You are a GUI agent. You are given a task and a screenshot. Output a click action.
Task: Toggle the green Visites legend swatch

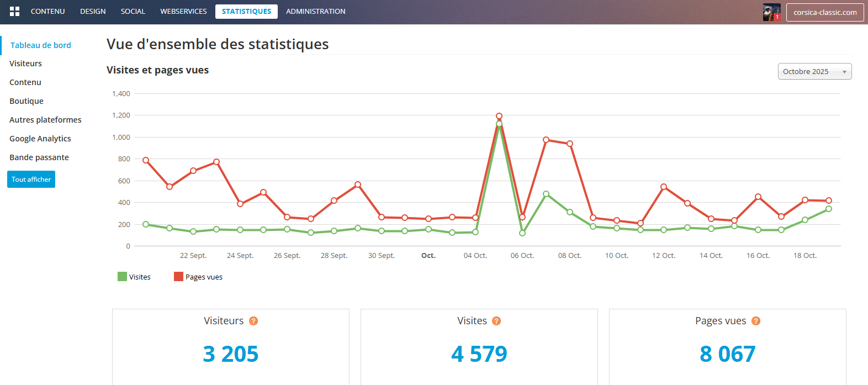(122, 277)
